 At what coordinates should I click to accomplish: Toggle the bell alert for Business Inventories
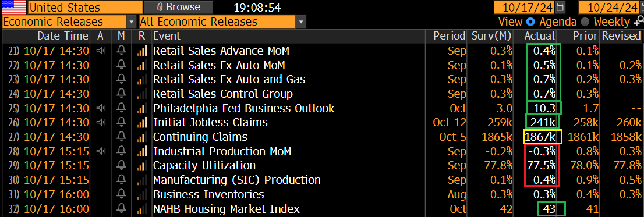pyautogui.click(x=121, y=194)
